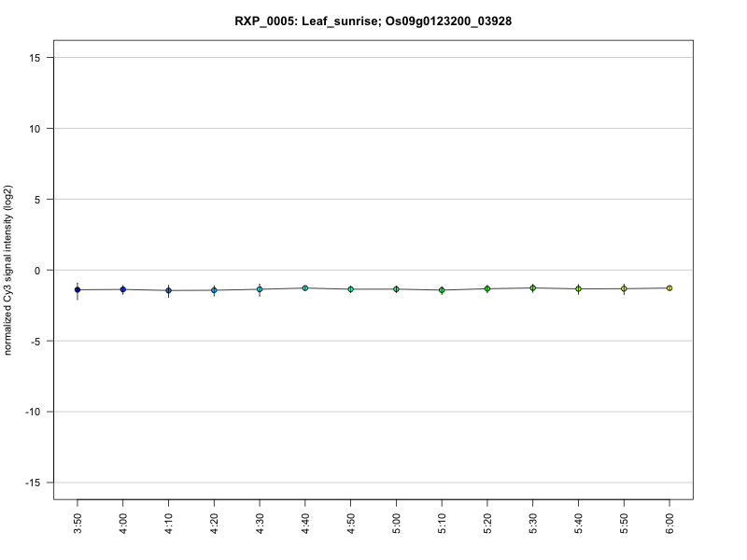The image size is (747, 560).
Task: Click the y-axis label normalized Cy3 signal intensity
Action: coord(7,270)
